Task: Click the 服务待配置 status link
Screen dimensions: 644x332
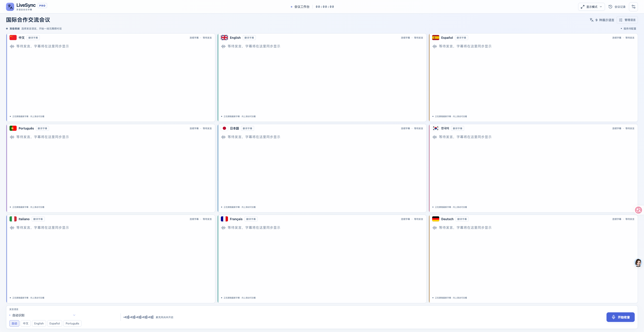Action: (x=628, y=29)
